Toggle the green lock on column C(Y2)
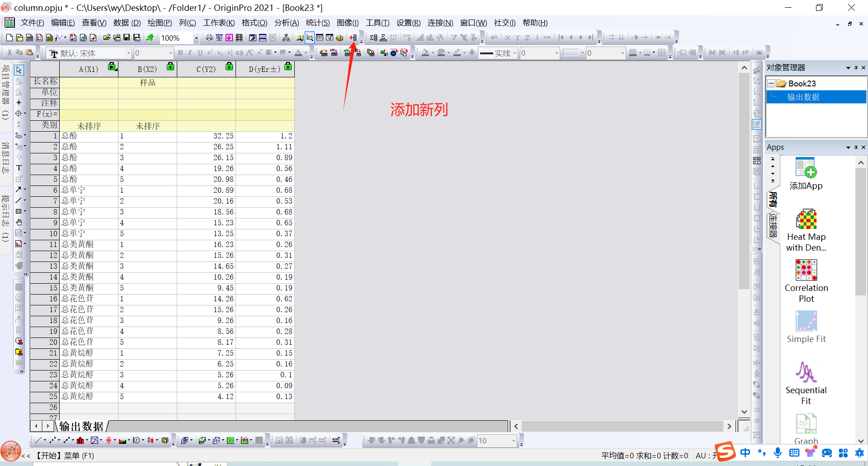The image size is (868, 466). (x=229, y=67)
